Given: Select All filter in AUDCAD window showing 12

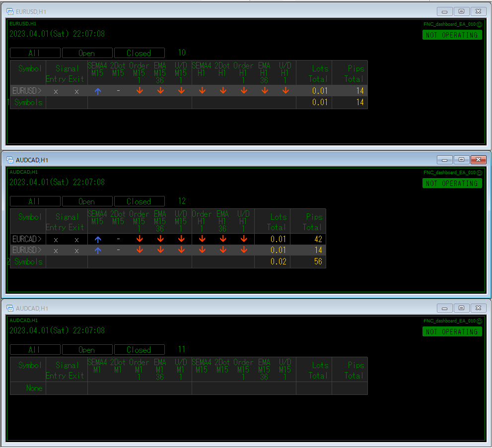Looking at the screenshot, I should pos(35,201).
